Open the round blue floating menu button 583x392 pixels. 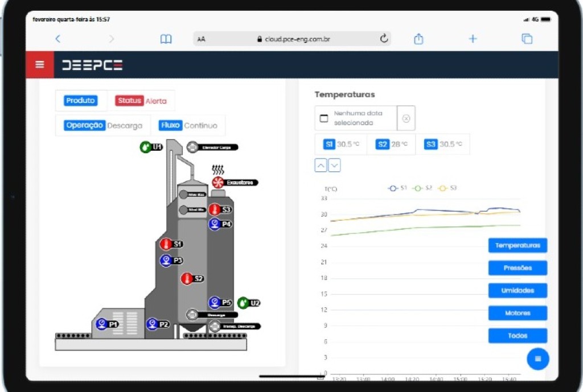(538, 358)
